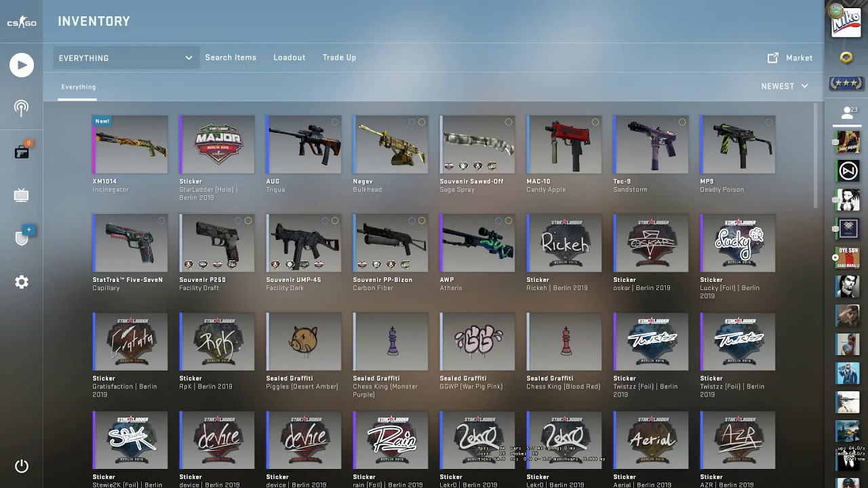Switch to the Trade Up tab
The height and width of the screenshot is (488, 868).
click(339, 58)
